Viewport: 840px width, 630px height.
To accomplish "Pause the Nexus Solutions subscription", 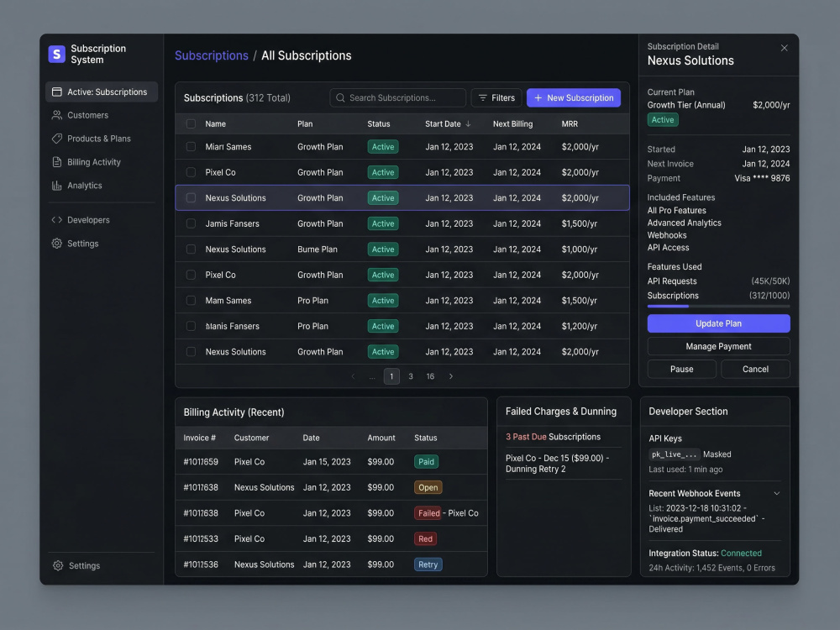I will click(x=681, y=369).
